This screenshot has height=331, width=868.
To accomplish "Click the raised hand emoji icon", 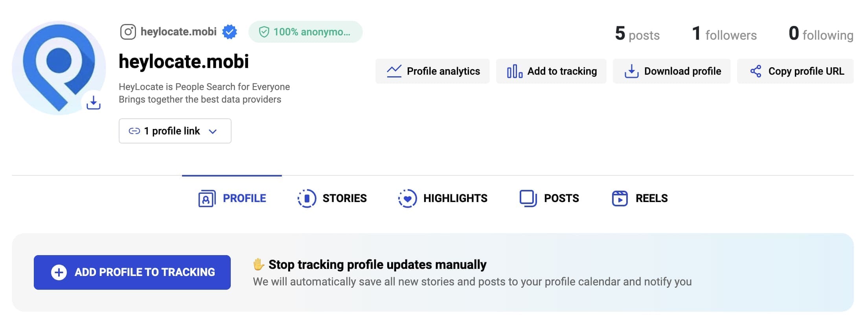I will [258, 264].
